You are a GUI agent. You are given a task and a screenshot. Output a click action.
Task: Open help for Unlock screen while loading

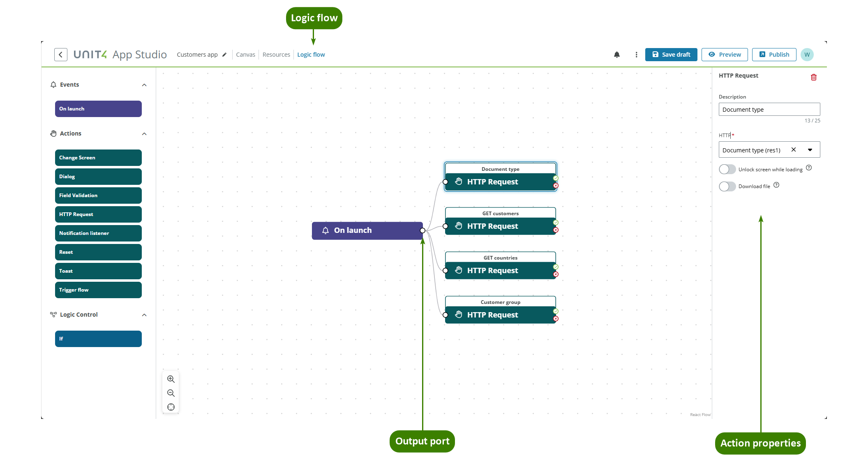pyautogui.click(x=809, y=168)
